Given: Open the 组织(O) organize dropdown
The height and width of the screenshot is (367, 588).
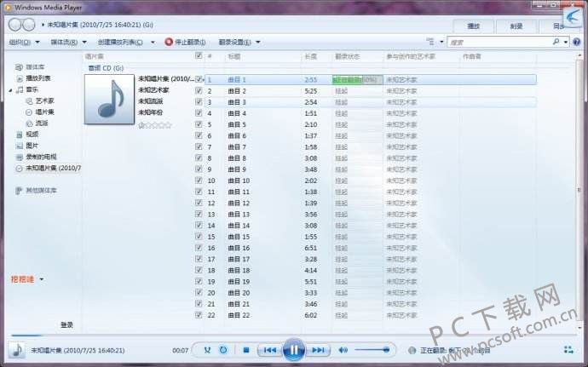Looking at the screenshot, I should point(24,42).
